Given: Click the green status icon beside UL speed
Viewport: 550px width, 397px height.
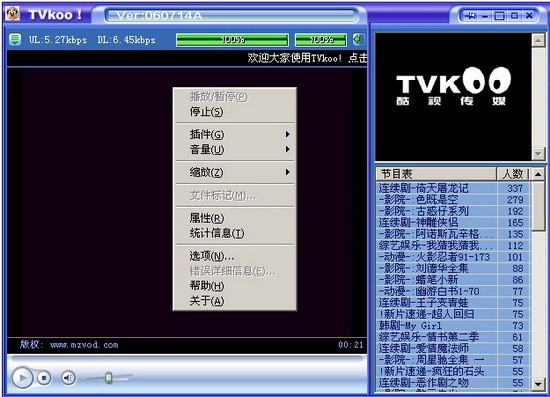Looking at the screenshot, I should (15, 39).
